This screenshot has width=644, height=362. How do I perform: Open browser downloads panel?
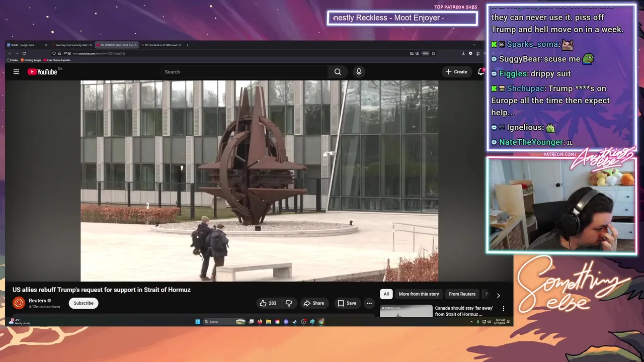click(463, 53)
